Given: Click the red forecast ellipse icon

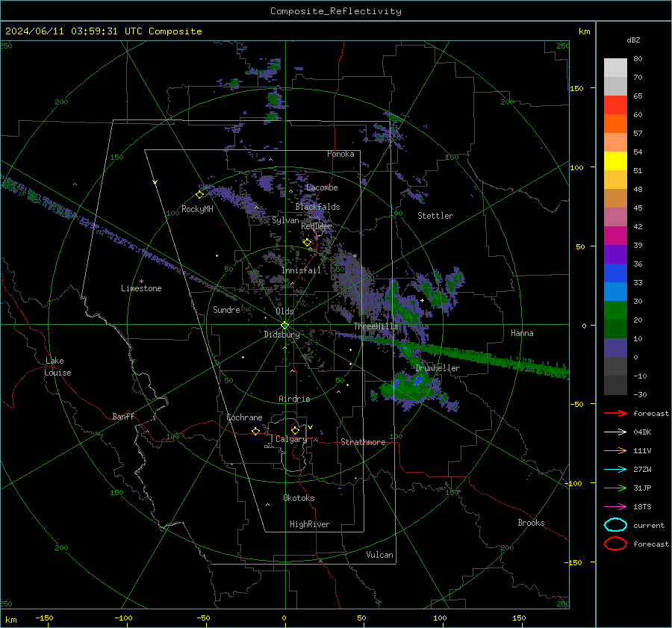Looking at the screenshot, I should pos(615,544).
